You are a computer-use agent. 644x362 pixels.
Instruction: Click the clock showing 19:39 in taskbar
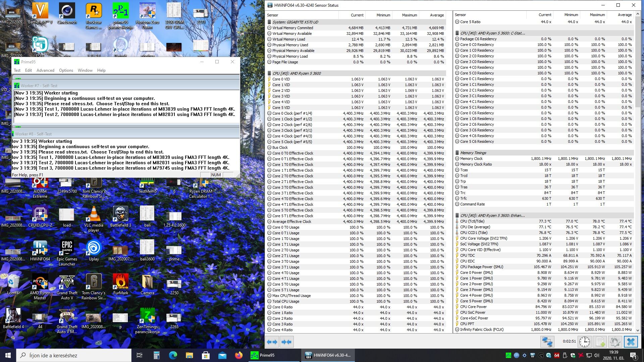[x=613, y=355]
